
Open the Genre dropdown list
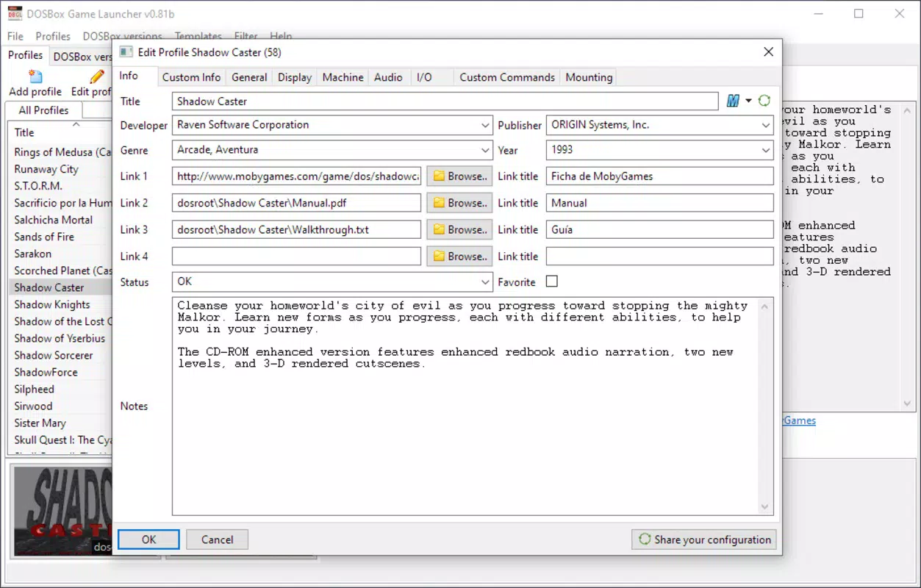pyautogui.click(x=485, y=150)
